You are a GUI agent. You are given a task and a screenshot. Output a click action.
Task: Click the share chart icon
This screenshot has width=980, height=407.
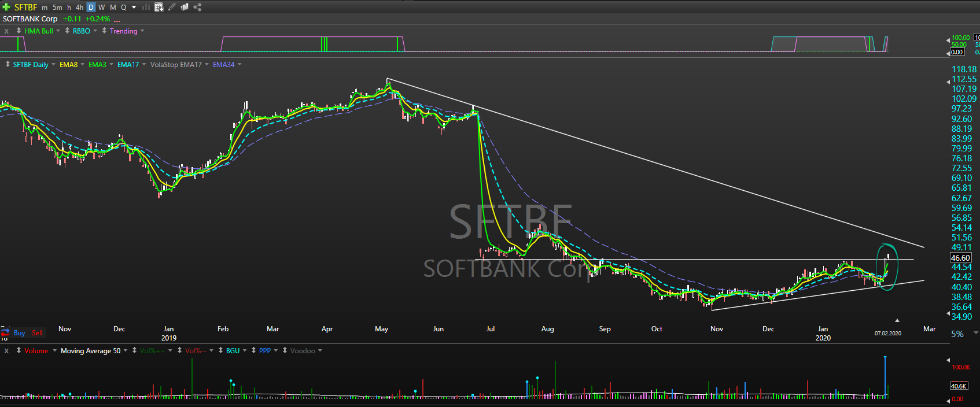tap(197, 8)
